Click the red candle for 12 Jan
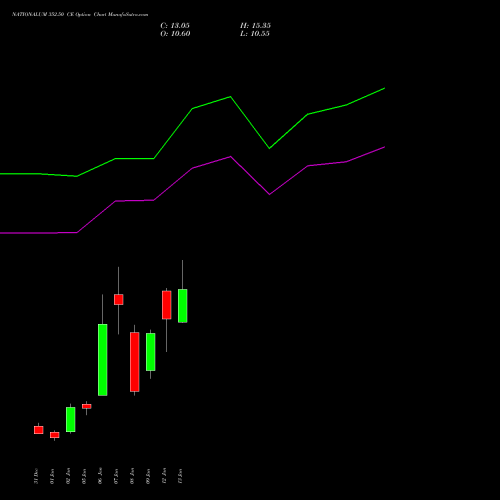Viewport: 500px width, 500px height. 167,305
